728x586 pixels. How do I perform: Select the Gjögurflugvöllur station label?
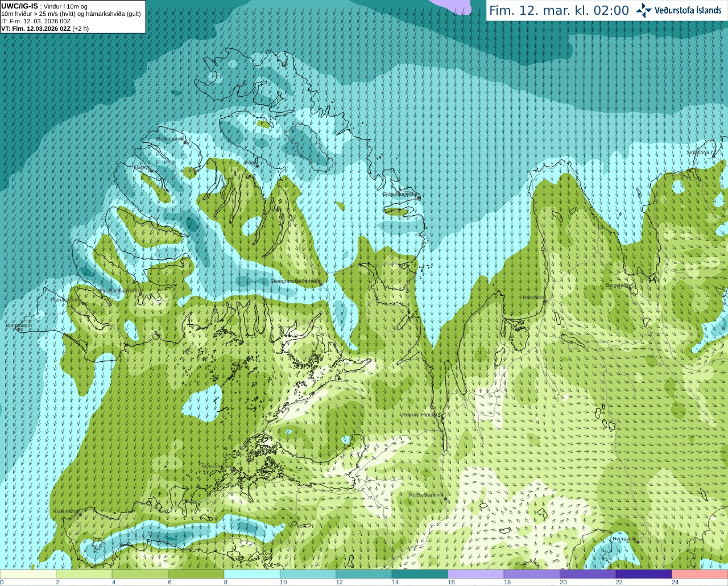click(x=400, y=194)
